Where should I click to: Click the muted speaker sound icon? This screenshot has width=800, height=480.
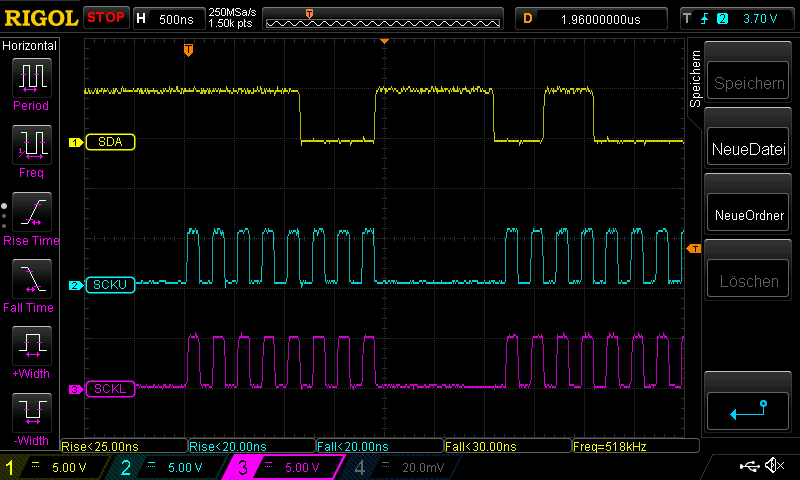click(x=774, y=465)
